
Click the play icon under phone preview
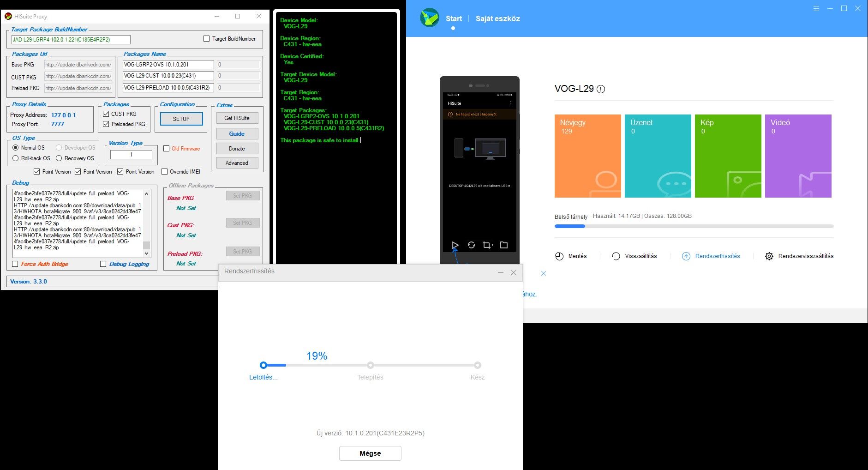coord(455,245)
